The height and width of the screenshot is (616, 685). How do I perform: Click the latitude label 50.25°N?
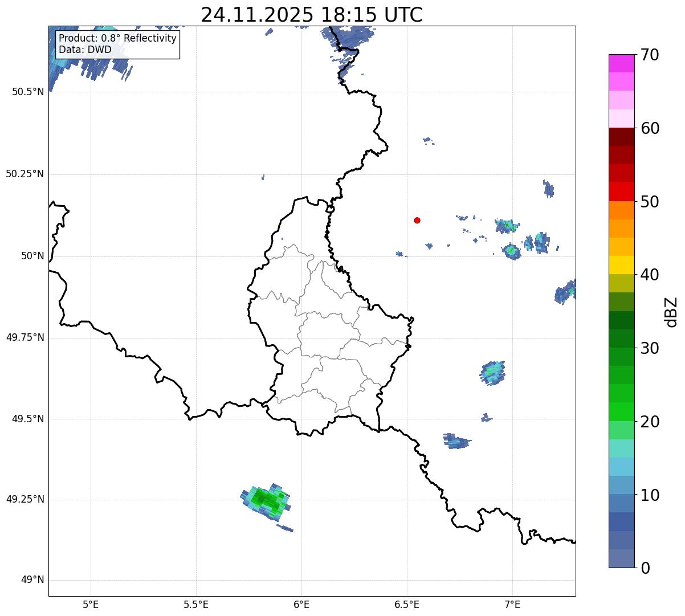click(x=25, y=174)
